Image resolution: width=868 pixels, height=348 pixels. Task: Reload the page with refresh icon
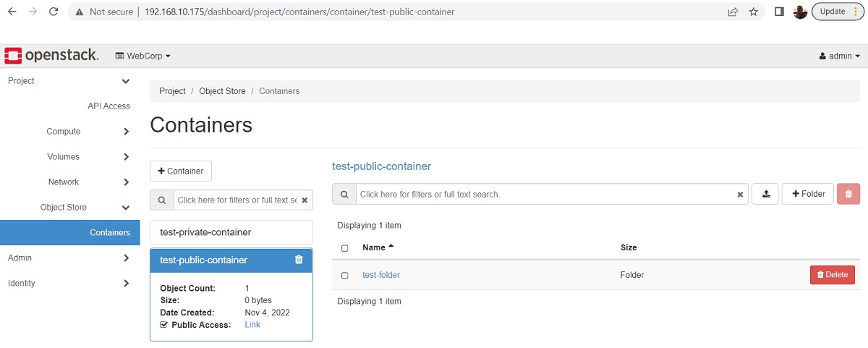[x=54, y=12]
